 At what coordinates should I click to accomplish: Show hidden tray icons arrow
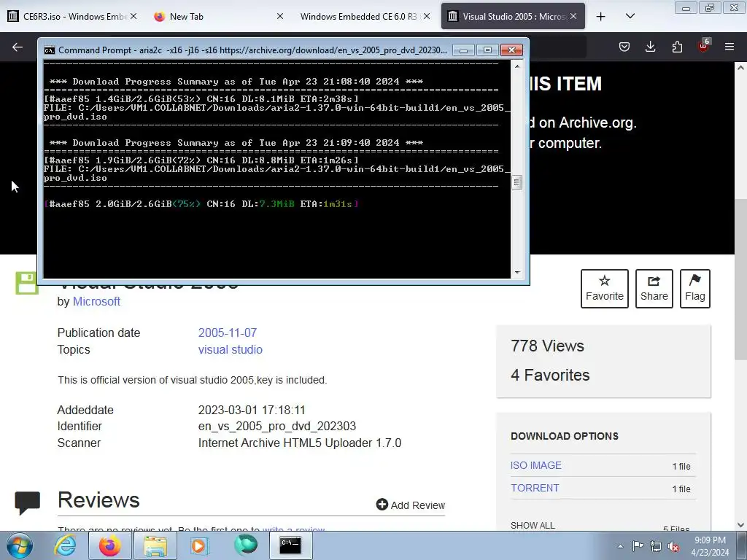coord(620,546)
